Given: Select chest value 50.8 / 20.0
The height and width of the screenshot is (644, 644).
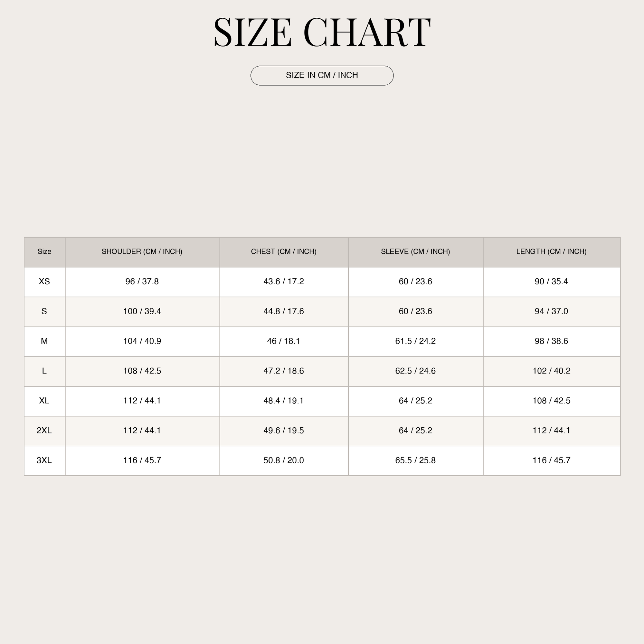Looking at the screenshot, I should click(x=284, y=460).
